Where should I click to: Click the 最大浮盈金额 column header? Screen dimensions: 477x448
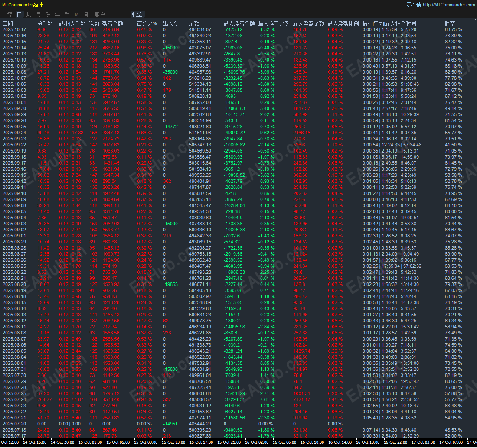pyautogui.click(x=308, y=23)
